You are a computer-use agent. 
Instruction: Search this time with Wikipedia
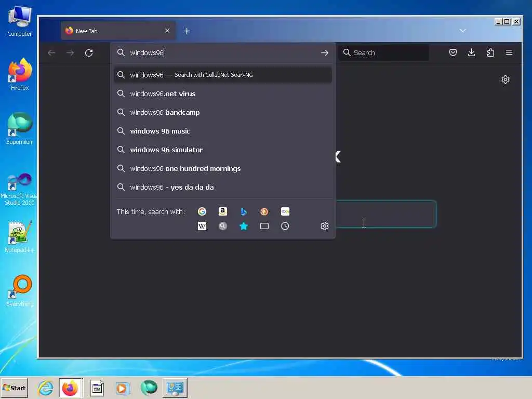(202, 226)
